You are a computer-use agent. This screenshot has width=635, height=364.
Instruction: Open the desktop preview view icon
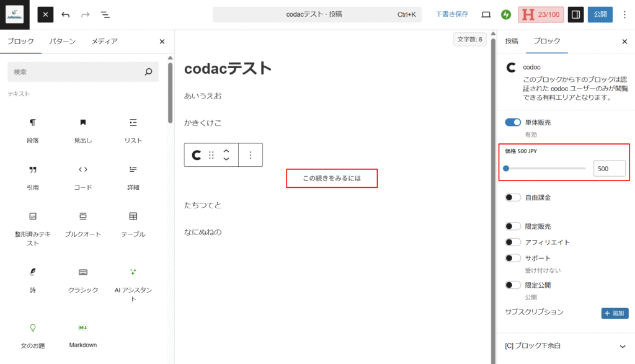[486, 15]
